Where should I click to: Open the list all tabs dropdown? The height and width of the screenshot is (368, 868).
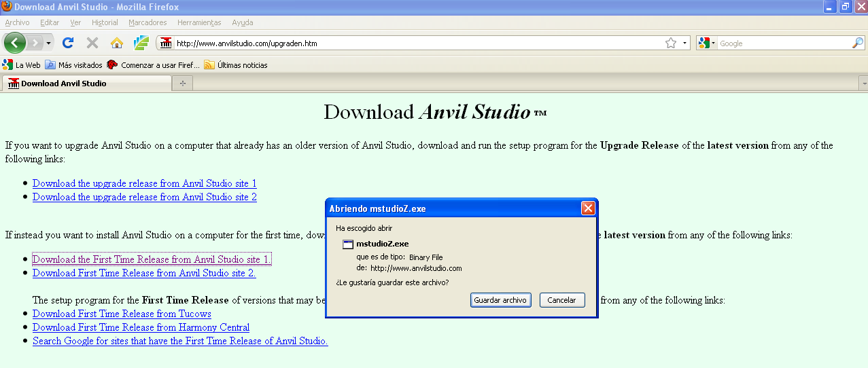click(x=863, y=84)
